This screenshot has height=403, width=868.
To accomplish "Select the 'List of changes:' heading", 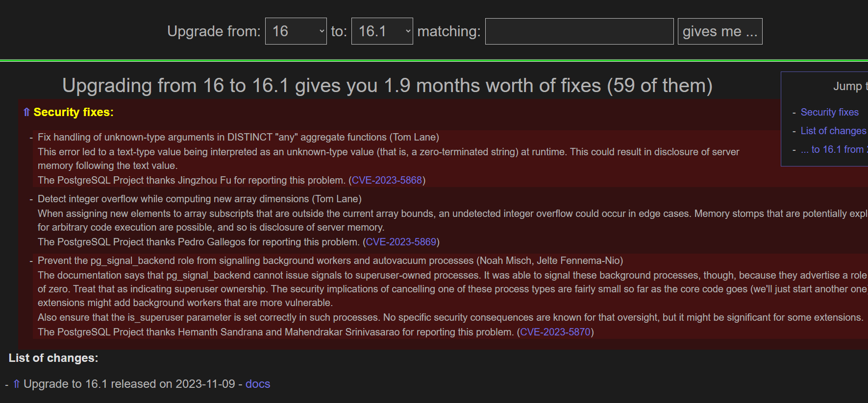I will [x=53, y=358].
